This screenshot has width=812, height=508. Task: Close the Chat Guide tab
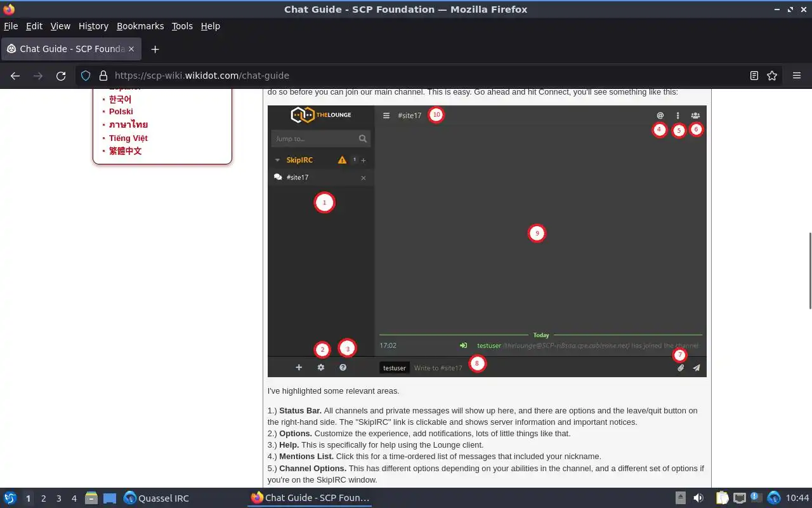coord(132,49)
